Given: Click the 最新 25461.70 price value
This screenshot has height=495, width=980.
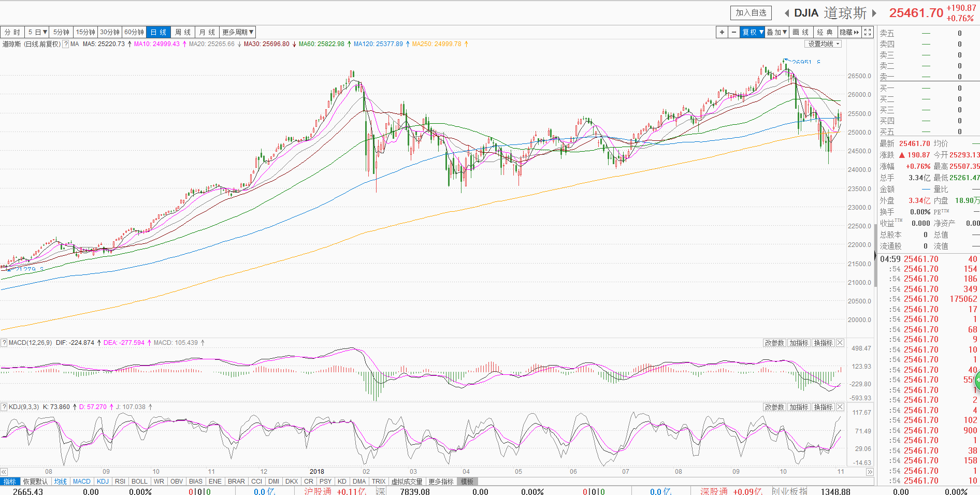Looking at the screenshot, I should pyautogui.click(x=915, y=143).
